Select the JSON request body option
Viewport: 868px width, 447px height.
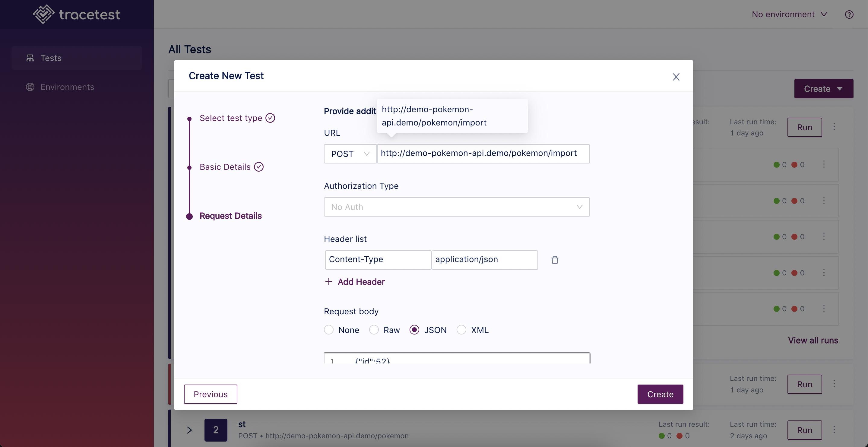click(414, 330)
